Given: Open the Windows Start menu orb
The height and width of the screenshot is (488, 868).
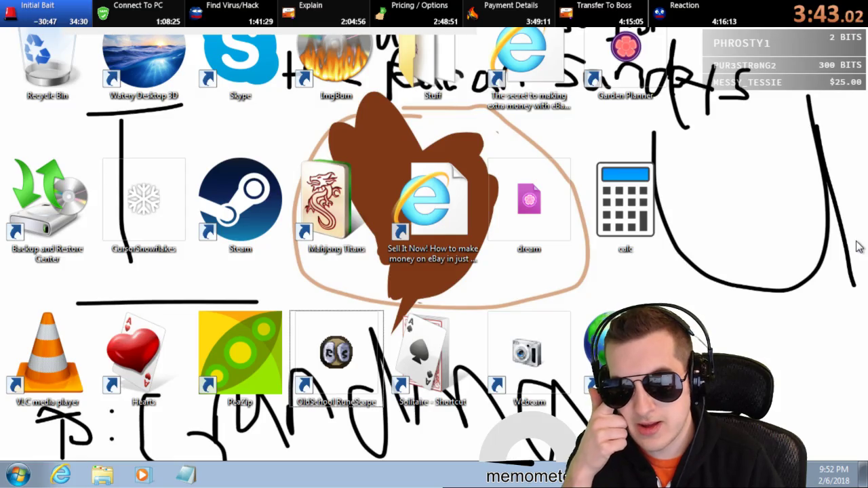Looking at the screenshot, I should (18, 474).
